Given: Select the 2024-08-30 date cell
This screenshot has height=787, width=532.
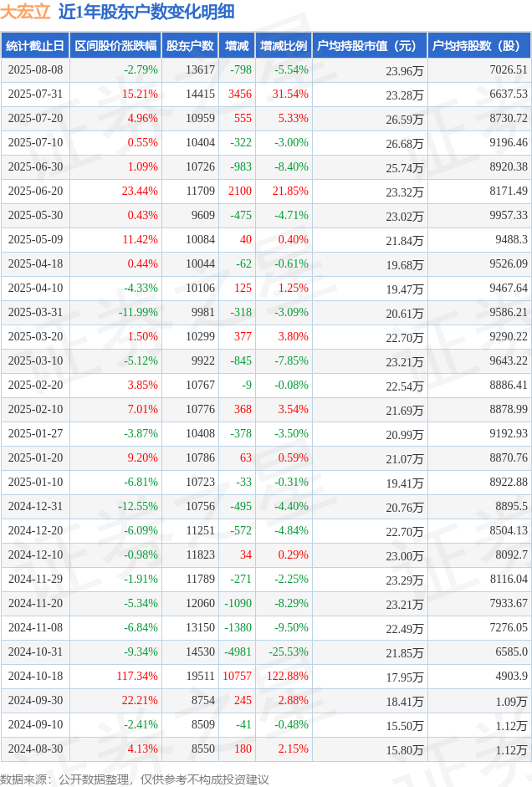Looking at the screenshot, I should [x=35, y=749].
